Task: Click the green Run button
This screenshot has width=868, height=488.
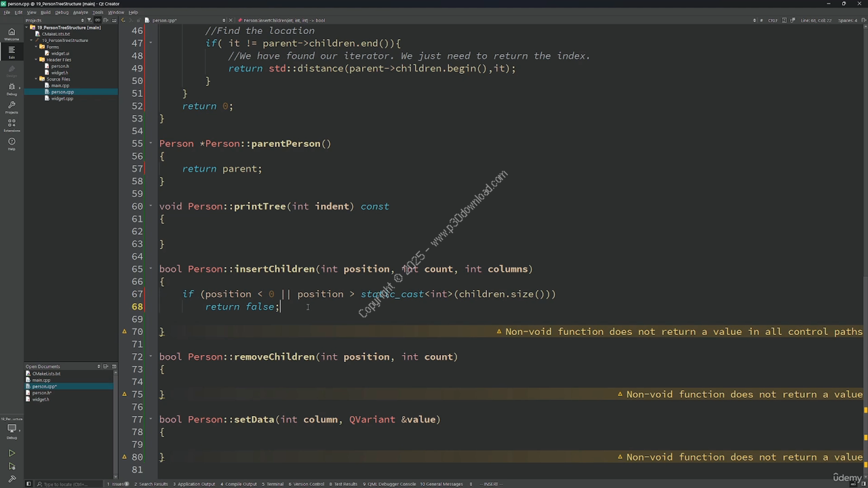Action: pos(12,453)
